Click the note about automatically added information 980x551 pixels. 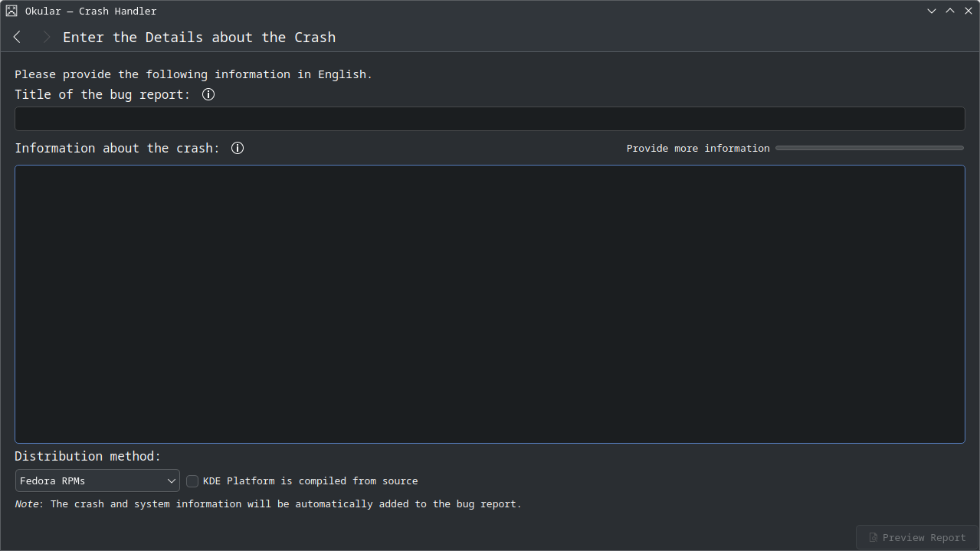(x=268, y=504)
